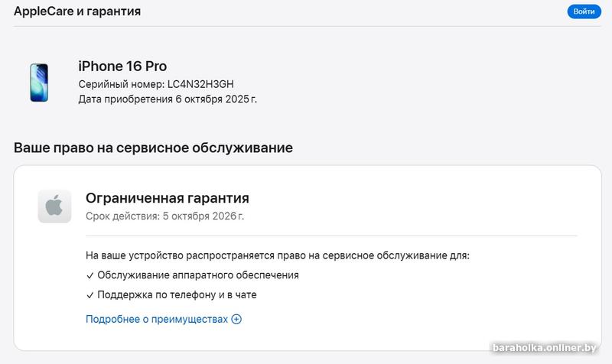The width and height of the screenshot is (612, 364).
Task: Click the expiry date 5 октября 2026 г.
Action: coord(204,216)
